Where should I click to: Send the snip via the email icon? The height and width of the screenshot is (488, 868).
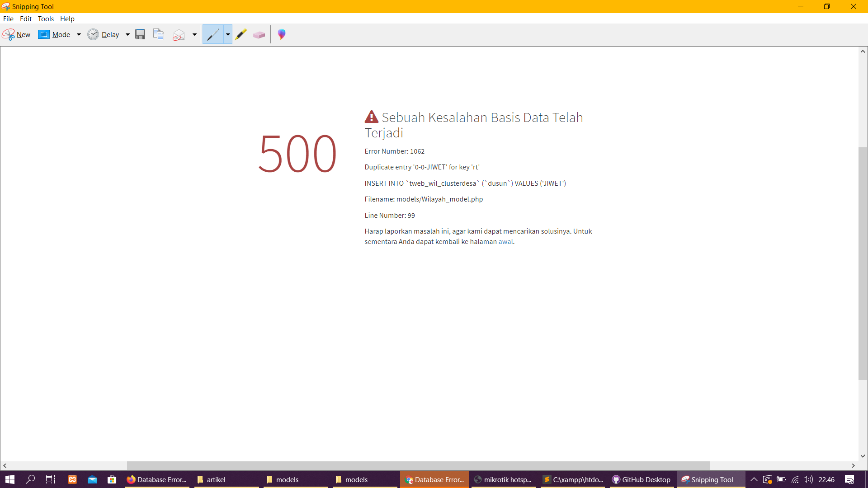coord(178,34)
